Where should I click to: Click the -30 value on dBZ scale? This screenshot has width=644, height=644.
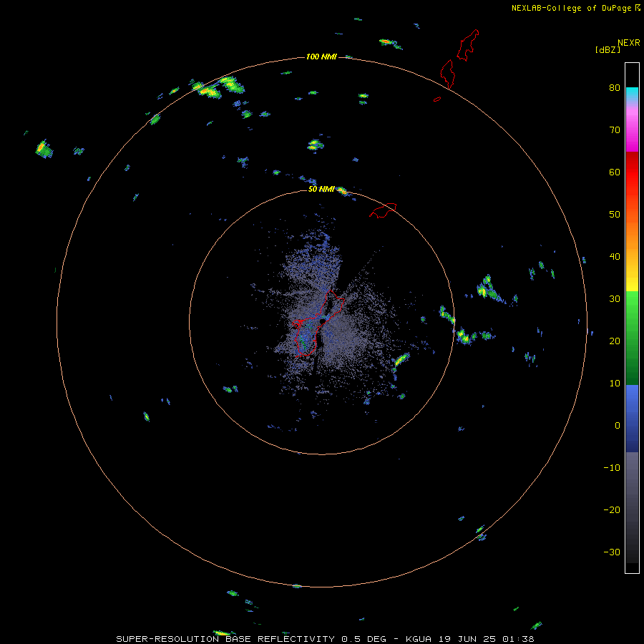click(x=612, y=552)
